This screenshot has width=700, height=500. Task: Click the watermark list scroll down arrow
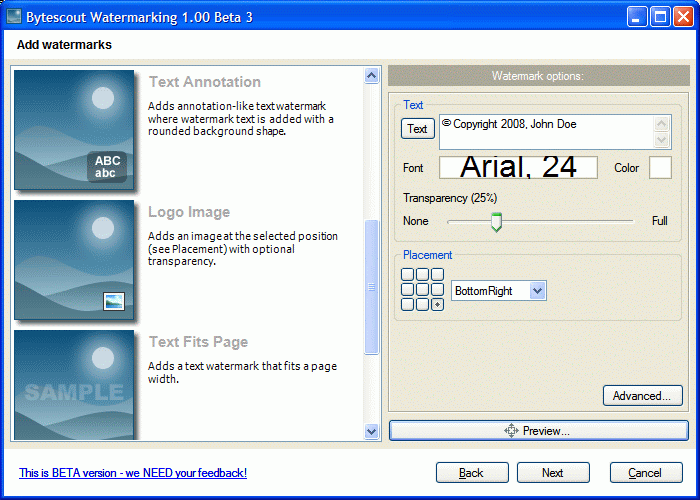[x=371, y=431]
